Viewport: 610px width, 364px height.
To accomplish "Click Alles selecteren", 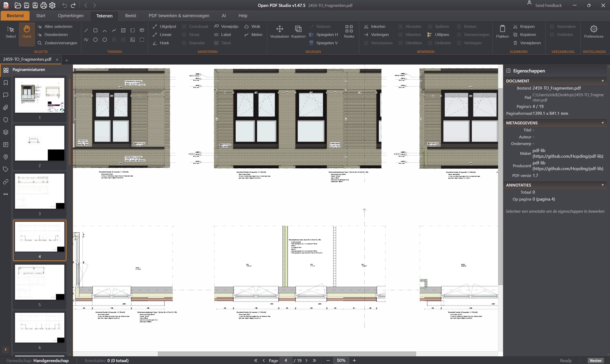I will click(x=55, y=26).
